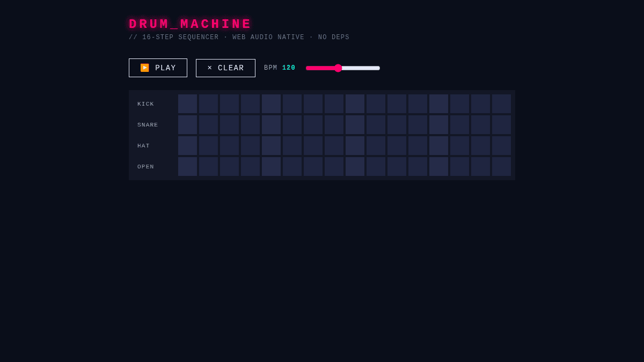The width and height of the screenshot is (644, 362).
Task: Toggle HAT step 13
Action: (438, 145)
